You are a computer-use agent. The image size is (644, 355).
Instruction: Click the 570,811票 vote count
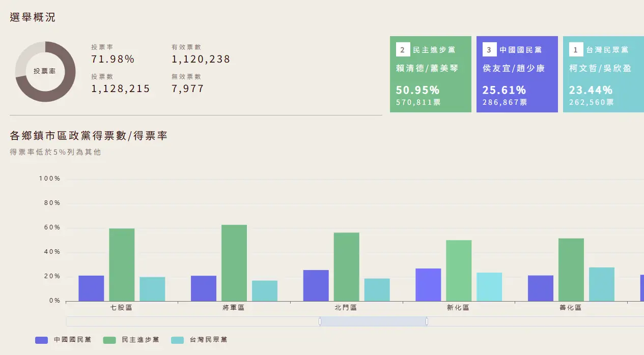[x=418, y=102]
